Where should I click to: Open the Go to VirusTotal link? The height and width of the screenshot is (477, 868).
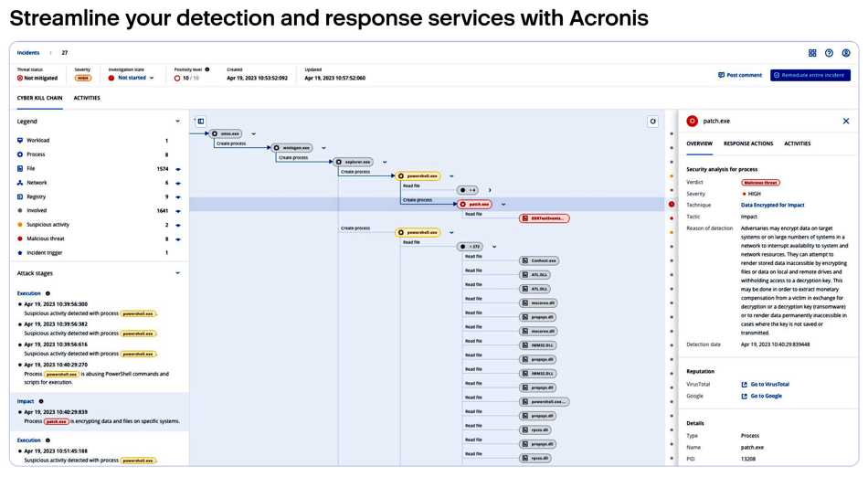766,385
